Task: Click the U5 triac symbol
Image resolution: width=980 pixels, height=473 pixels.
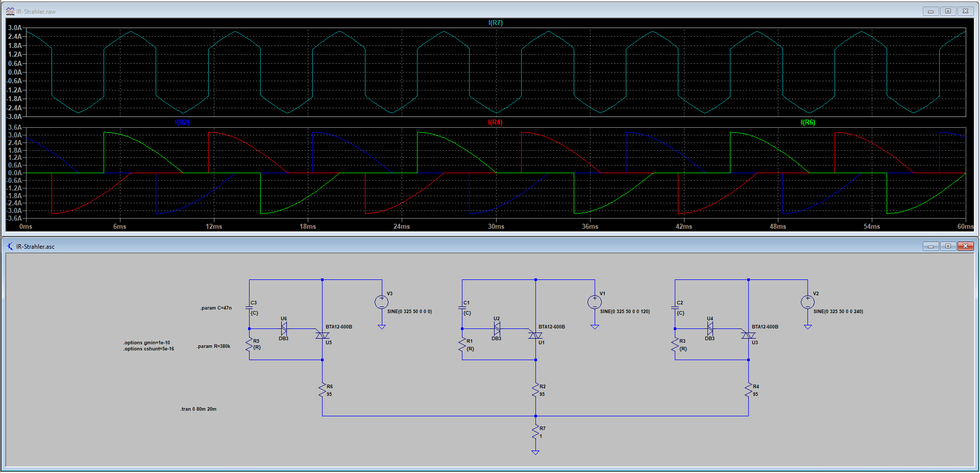Action: [x=322, y=335]
